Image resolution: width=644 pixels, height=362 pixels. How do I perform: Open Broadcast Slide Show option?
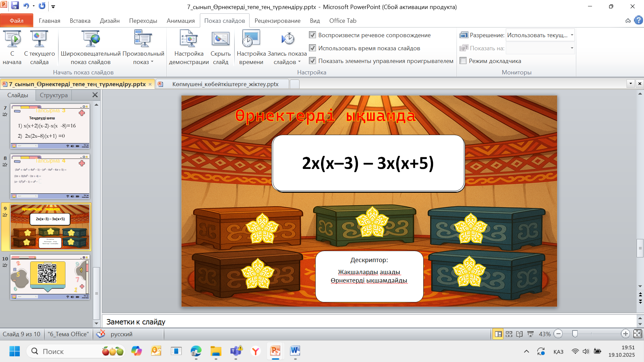pos(91,39)
